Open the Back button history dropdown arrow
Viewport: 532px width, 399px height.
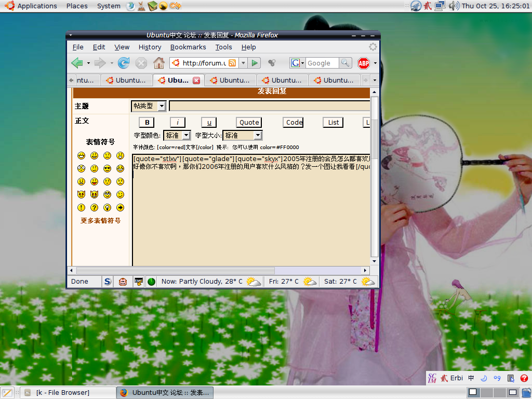[88, 63]
